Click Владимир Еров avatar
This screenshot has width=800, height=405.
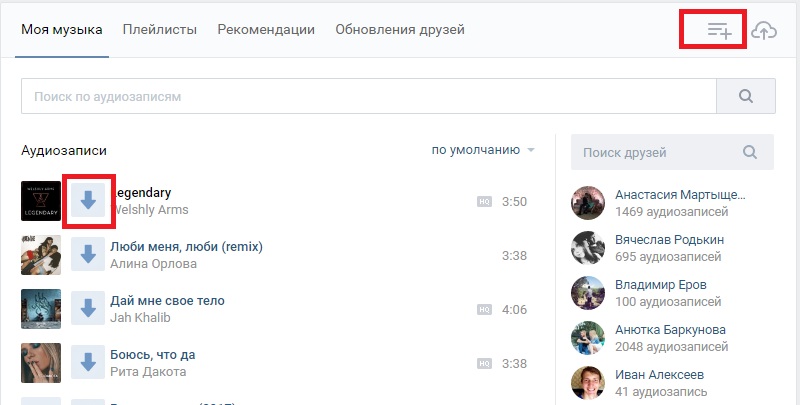click(588, 293)
